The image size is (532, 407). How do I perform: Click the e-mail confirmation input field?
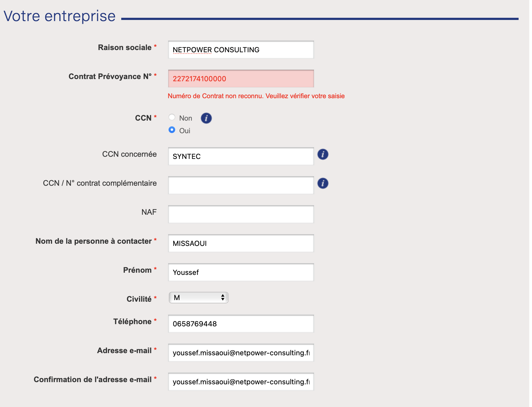[x=241, y=382]
